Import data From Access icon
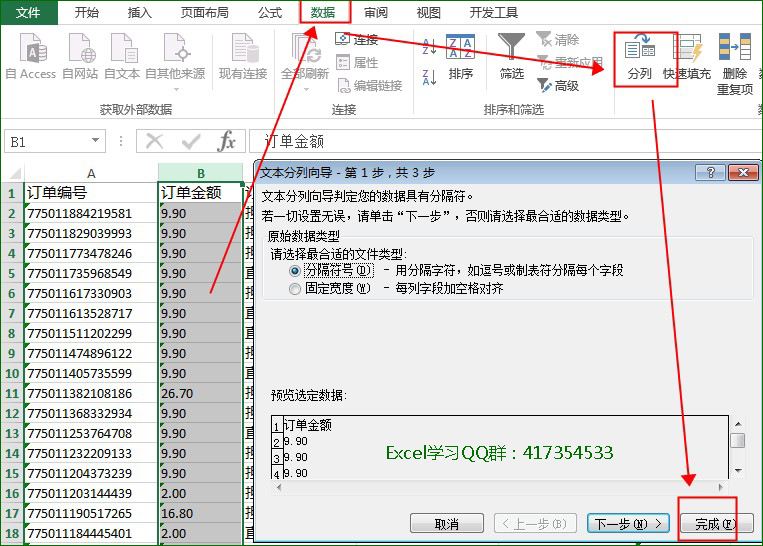This screenshot has width=763, height=546. point(31,56)
